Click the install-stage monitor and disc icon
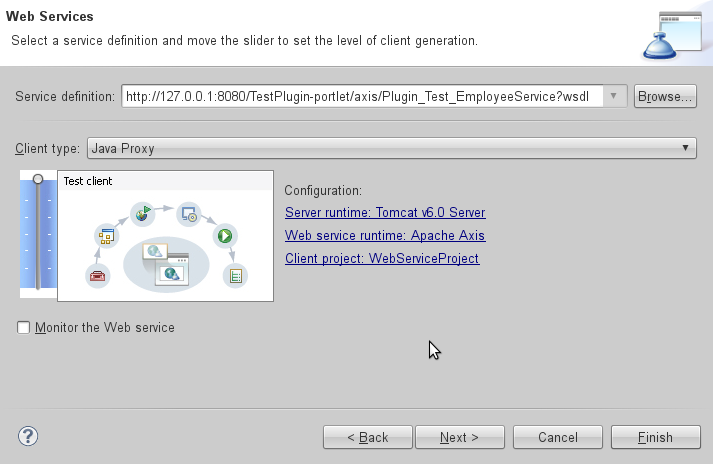Screen dimensions: 713x464 [188, 212]
